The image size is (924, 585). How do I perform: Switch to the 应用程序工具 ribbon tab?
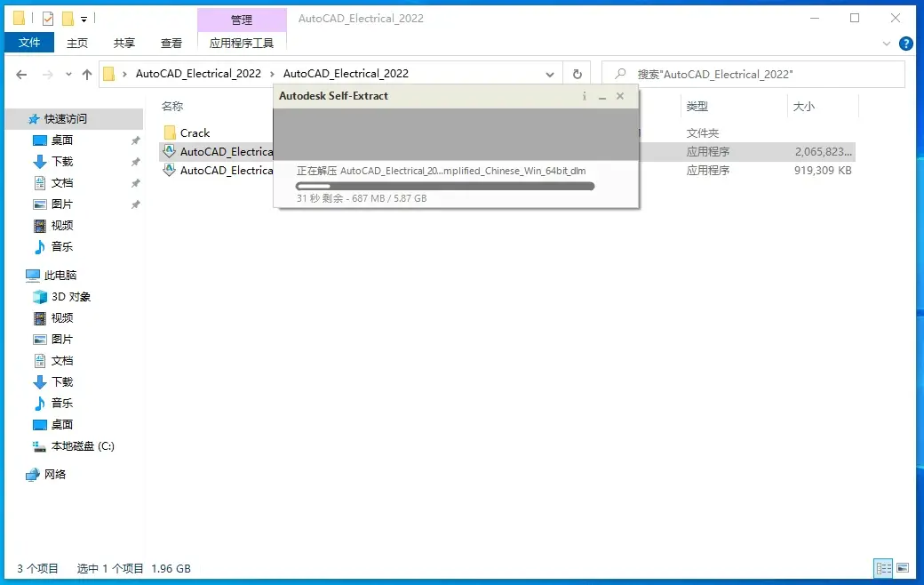[x=242, y=43]
